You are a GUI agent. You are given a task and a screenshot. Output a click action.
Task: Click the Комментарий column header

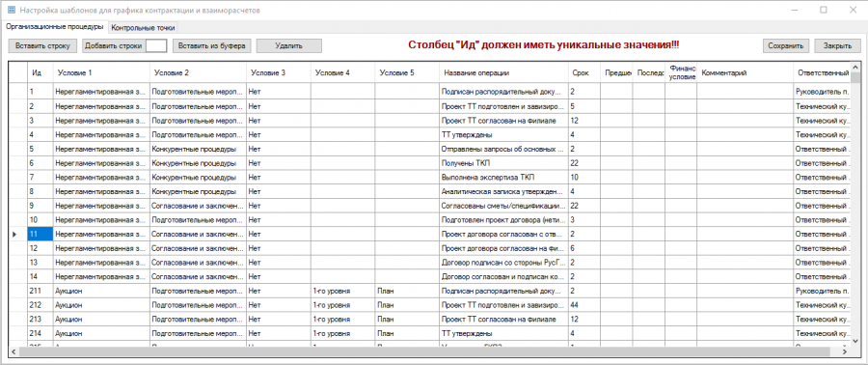pyautogui.click(x=745, y=72)
